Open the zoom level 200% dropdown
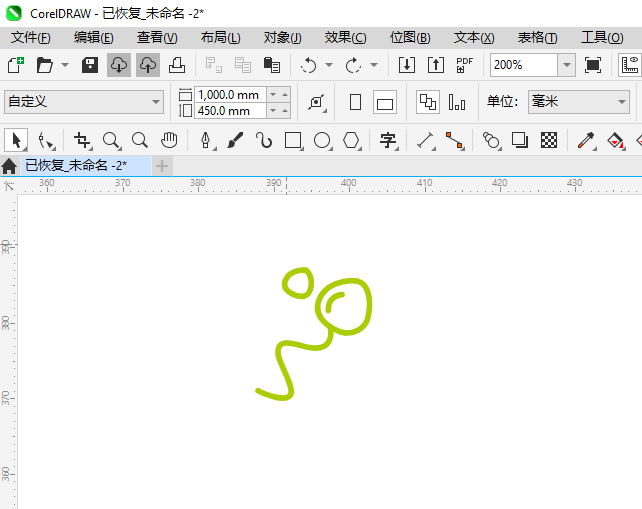 (x=566, y=65)
